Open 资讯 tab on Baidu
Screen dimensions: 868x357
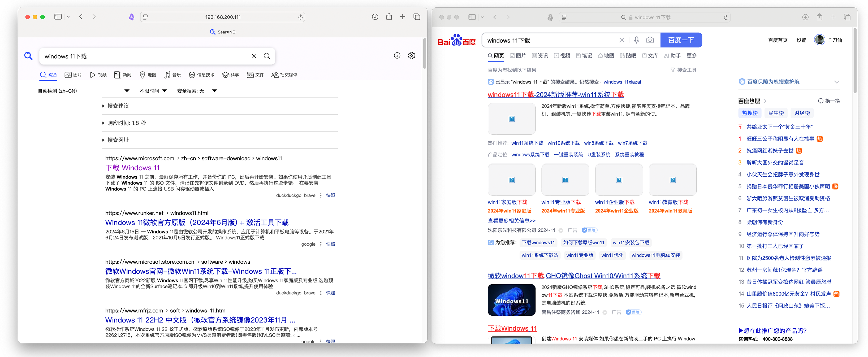(x=540, y=56)
